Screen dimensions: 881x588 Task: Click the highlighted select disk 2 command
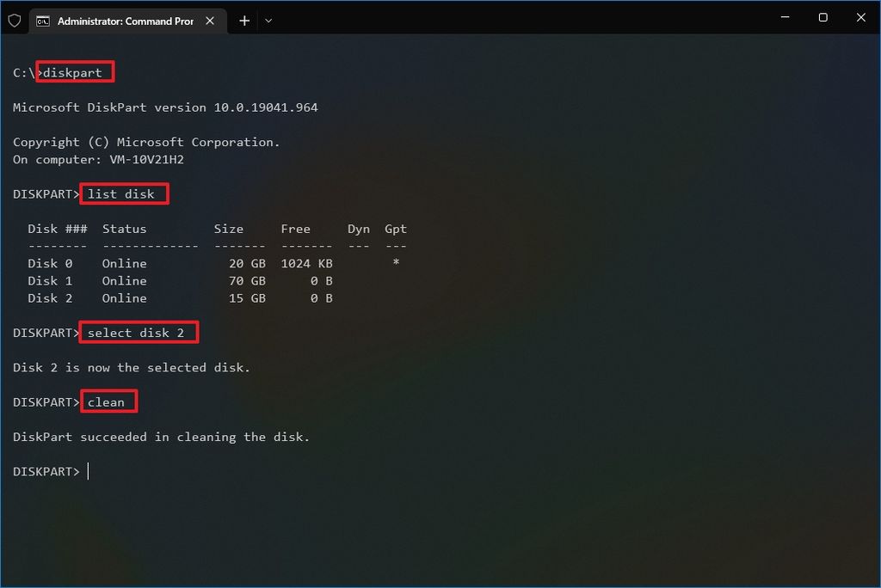pyautogui.click(x=138, y=332)
